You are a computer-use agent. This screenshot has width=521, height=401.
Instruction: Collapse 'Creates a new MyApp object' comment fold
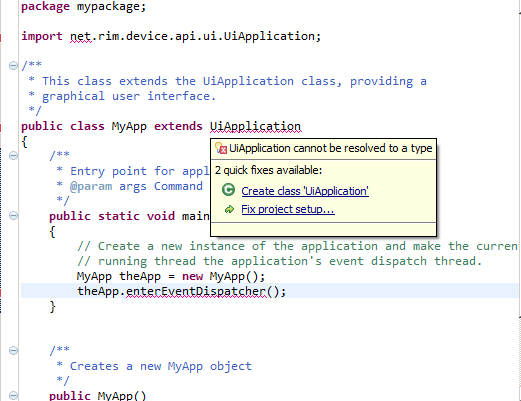click(x=13, y=350)
